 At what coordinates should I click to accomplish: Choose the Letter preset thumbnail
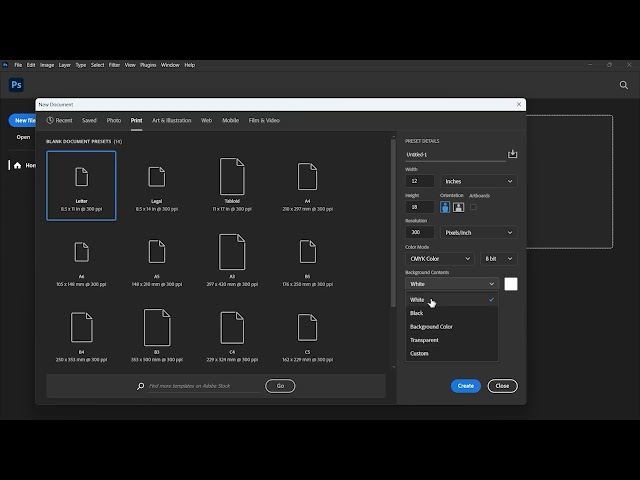click(x=81, y=186)
